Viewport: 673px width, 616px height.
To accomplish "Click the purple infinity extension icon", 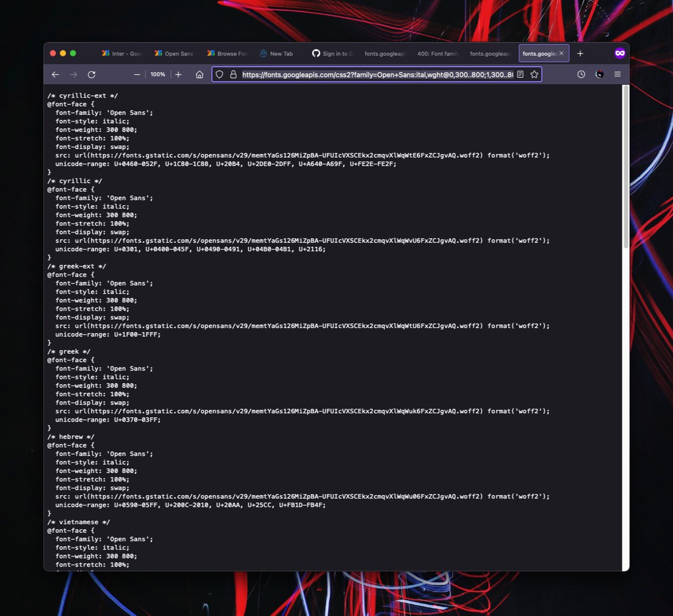I will pos(620,53).
